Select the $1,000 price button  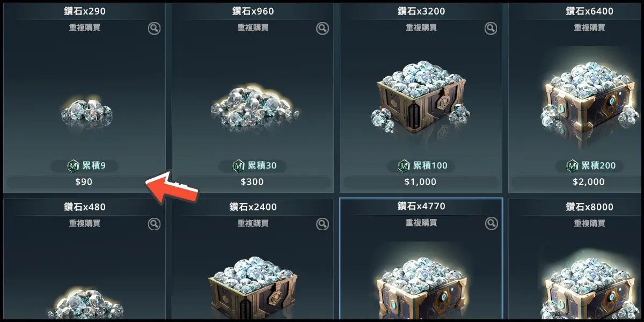coord(421,182)
